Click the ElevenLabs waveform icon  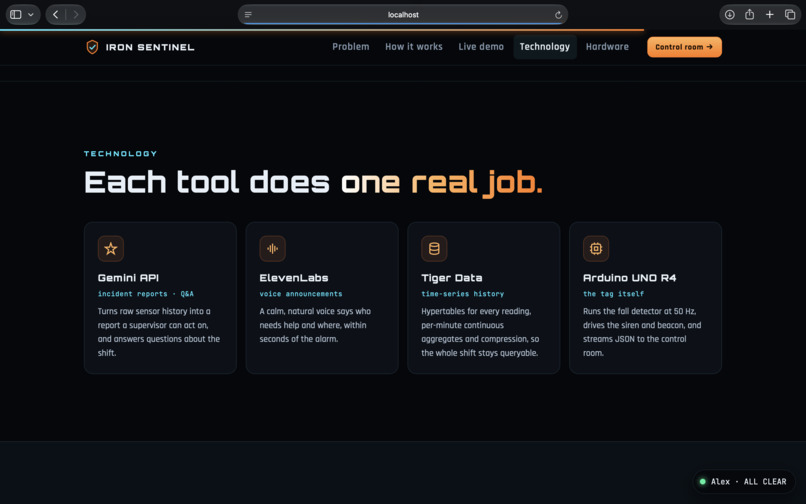[x=272, y=249]
